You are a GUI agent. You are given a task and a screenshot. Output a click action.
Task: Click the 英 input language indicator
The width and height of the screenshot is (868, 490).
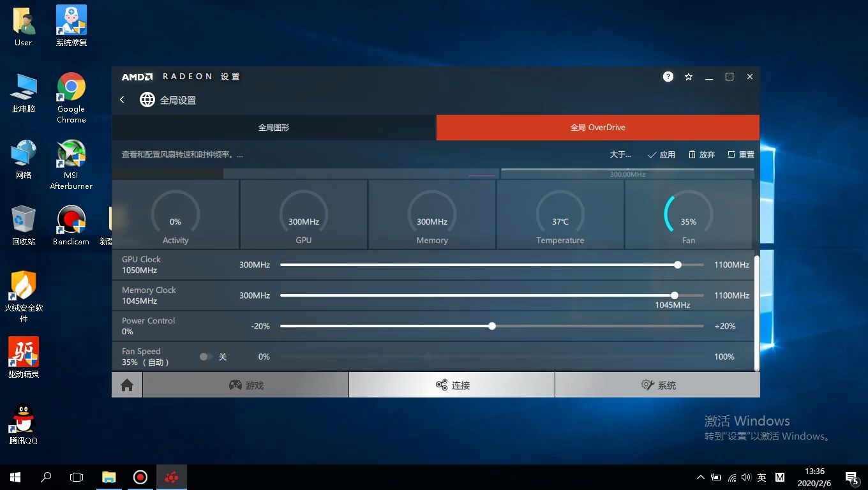[761, 477]
